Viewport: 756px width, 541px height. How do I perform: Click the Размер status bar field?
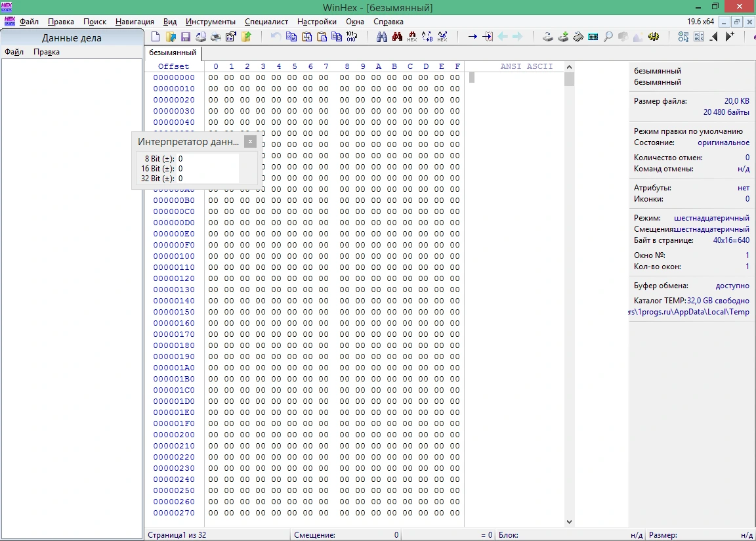pos(701,534)
